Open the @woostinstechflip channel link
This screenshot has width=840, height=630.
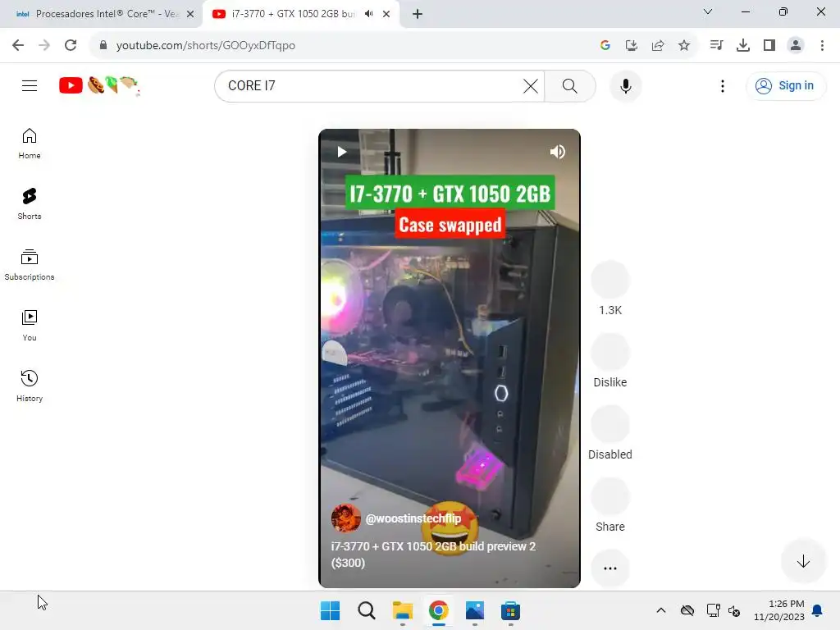(413, 518)
